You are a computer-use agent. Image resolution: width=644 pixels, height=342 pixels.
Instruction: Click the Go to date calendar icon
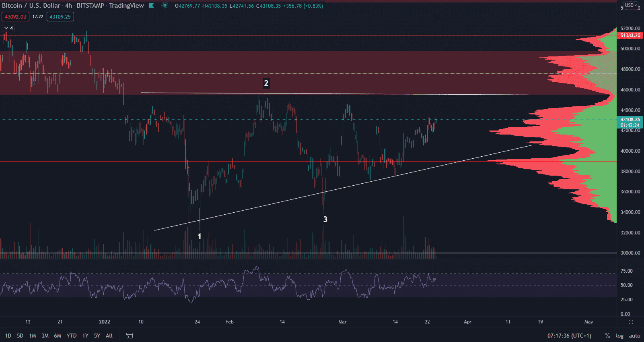(130, 336)
